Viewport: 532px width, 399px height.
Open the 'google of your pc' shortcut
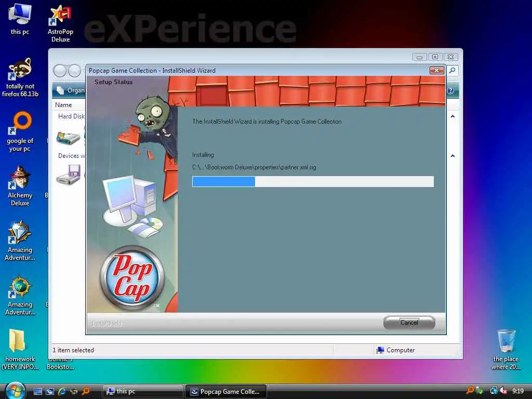pyautogui.click(x=20, y=131)
